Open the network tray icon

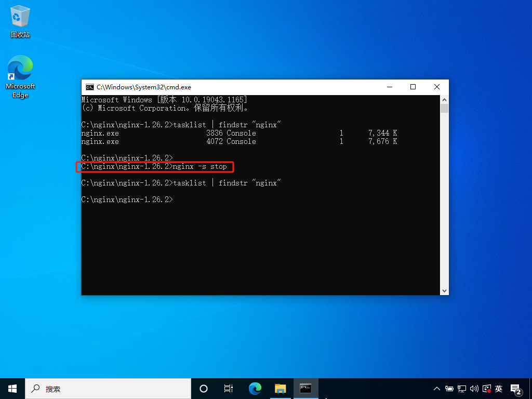(x=461, y=389)
